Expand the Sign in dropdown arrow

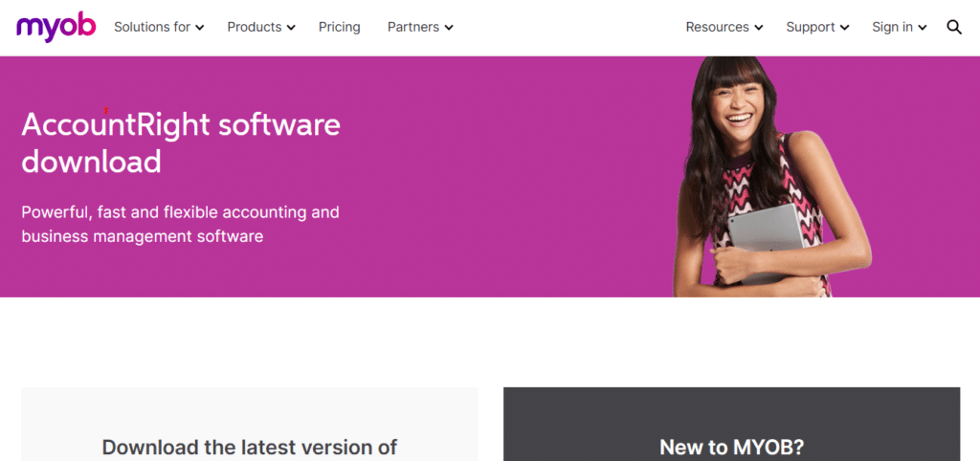(x=923, y=28)
